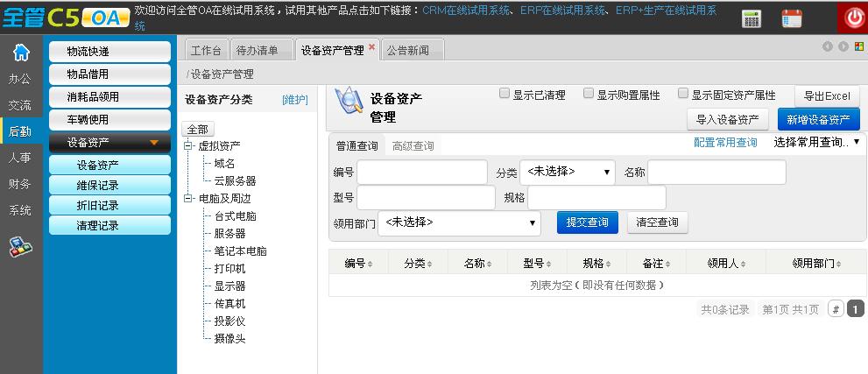
Task: Open the calculator icon in header
Action: tap(752, 18)
